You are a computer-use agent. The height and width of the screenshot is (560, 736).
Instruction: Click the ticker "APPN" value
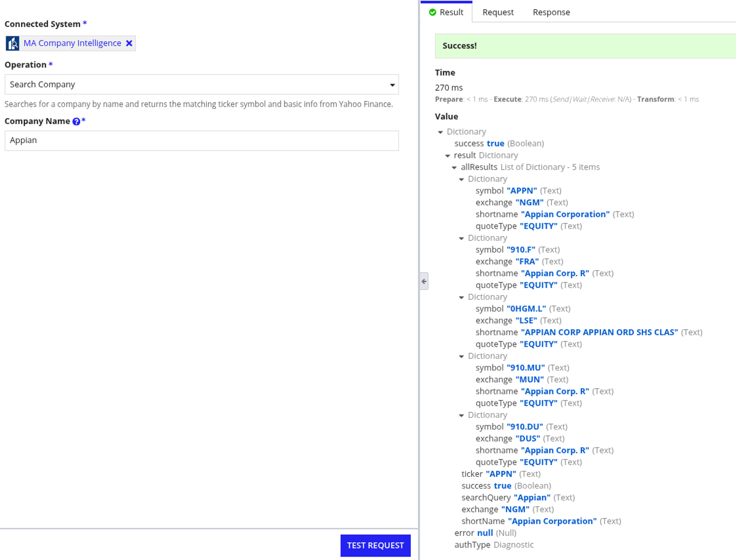pos(501,474)
